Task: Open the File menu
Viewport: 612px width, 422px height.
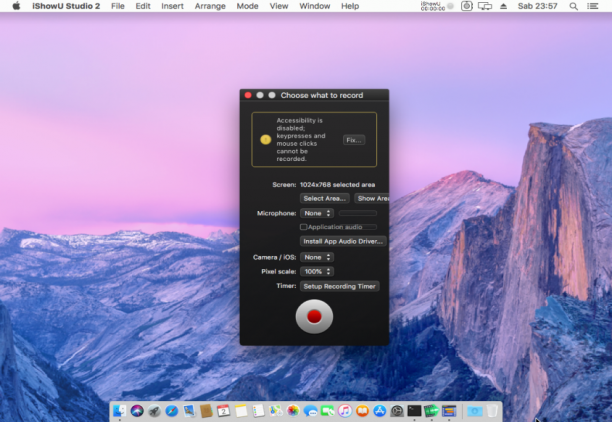Action: coord(117,6)
